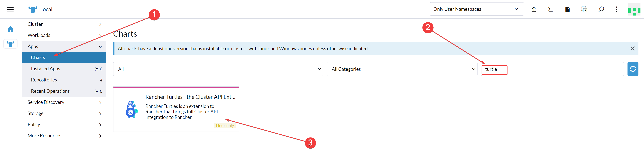
Task: Open the resource search magnifier icon
Action: coord(601,9)
